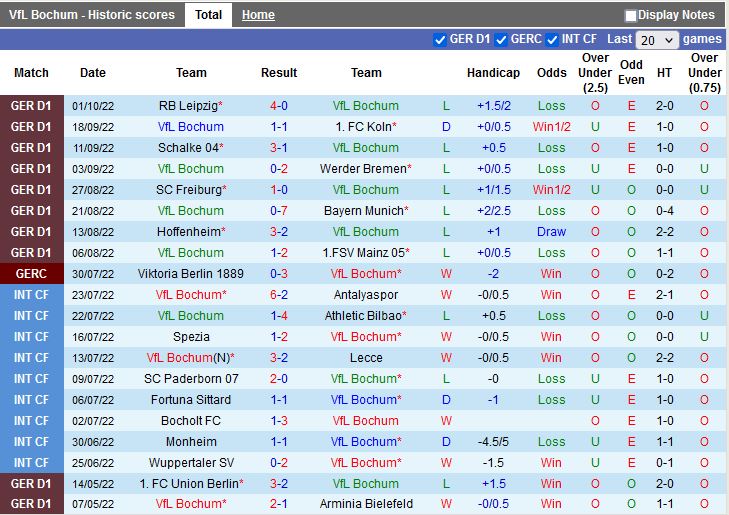Select handicap +2/2.5 in Bayern Munich row
The height and width of the screenshot is (515, 729).
coord(494,211)
